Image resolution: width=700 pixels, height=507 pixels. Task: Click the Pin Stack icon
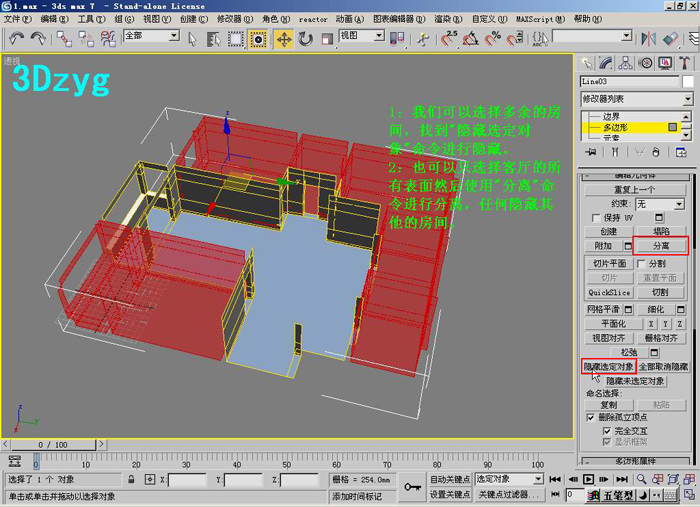(591, 152)
